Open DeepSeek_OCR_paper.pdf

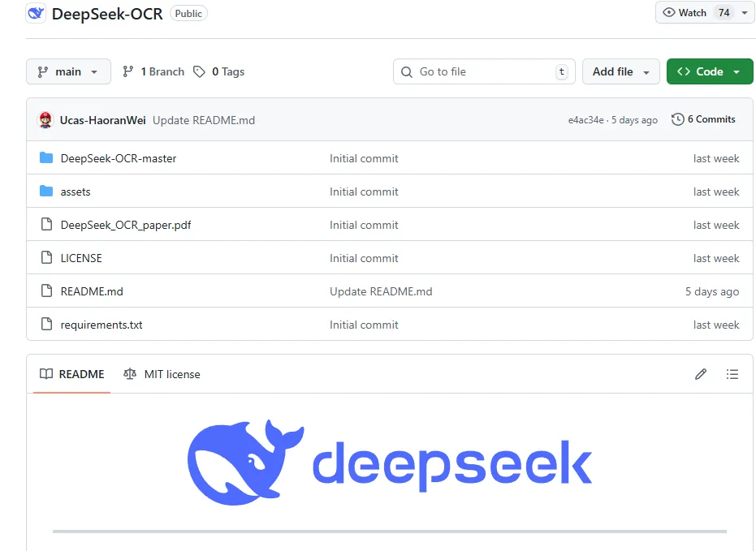pos(126,225)
